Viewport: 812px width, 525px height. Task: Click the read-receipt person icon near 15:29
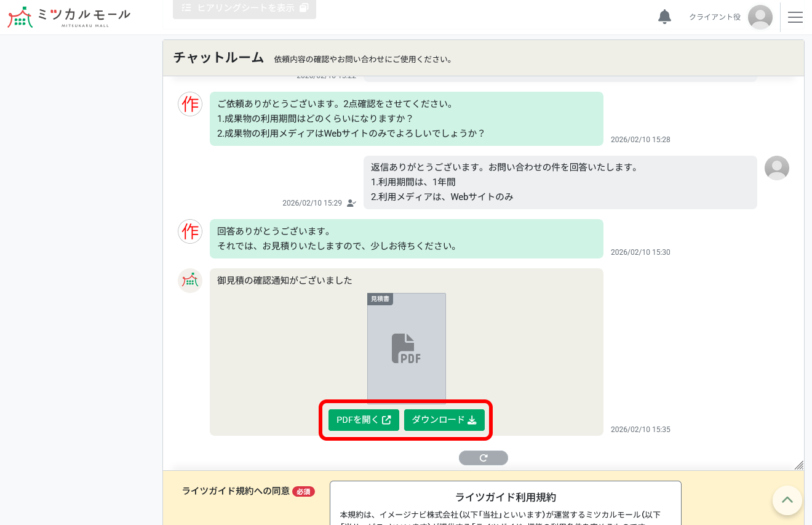351,203
